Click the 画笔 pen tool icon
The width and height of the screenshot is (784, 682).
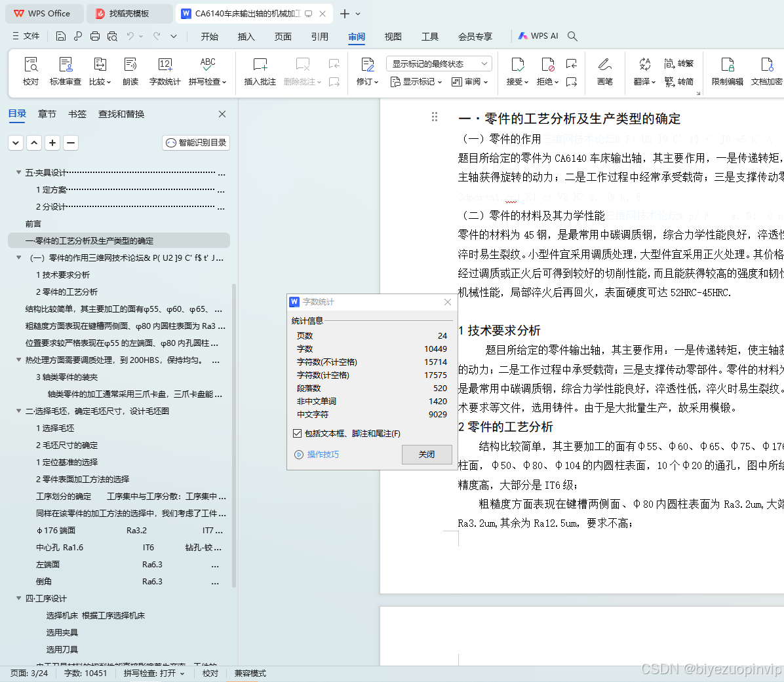pos(604,71)
